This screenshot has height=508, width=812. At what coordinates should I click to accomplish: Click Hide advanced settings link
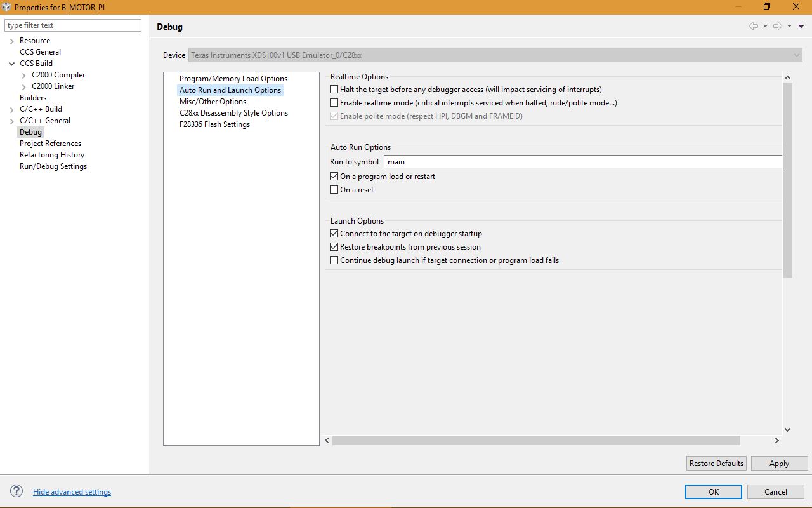[x=72, y=492]
